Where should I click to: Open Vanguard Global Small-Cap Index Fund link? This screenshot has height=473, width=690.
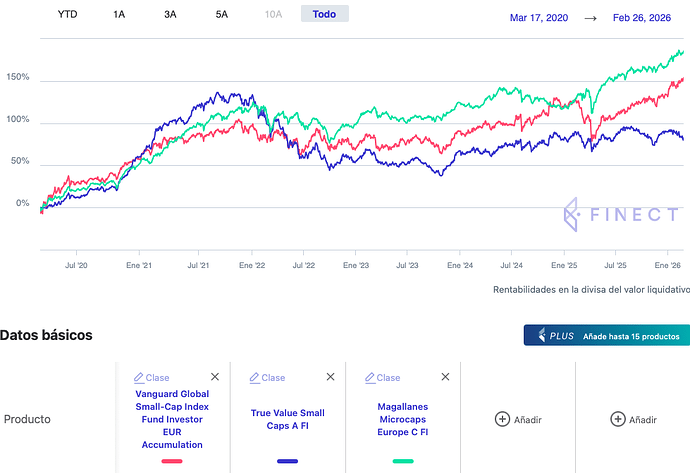172,419
